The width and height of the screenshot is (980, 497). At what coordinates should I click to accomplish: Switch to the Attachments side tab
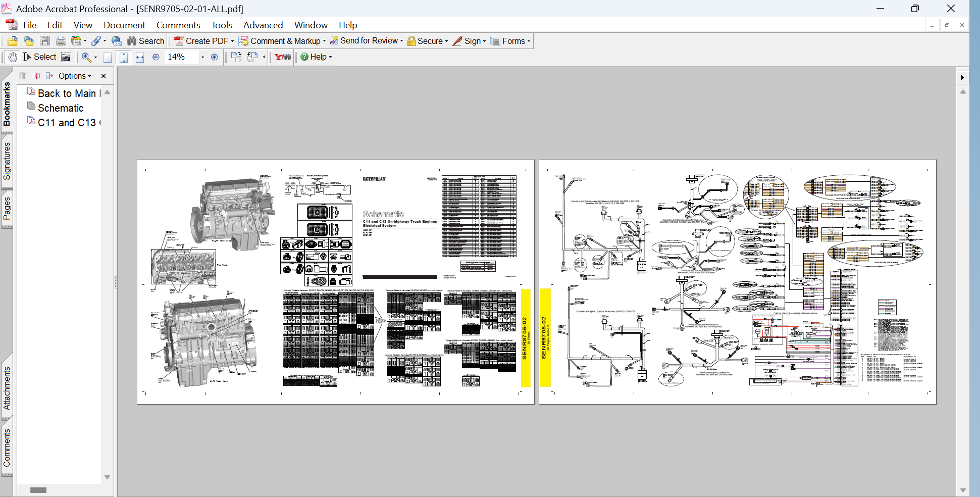(x=7, y=388)
